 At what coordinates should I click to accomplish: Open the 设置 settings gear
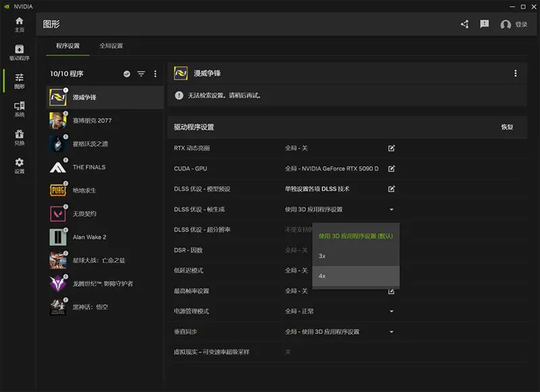click(x=20, y=165)
